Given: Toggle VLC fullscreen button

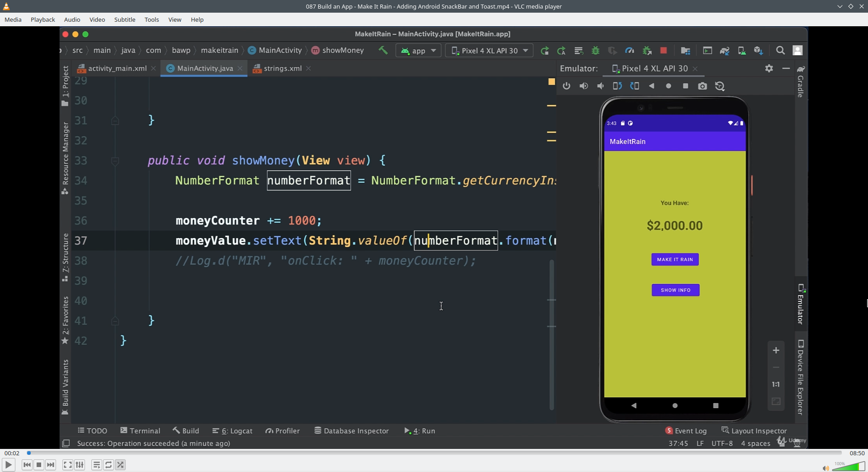Looking at the screenshot, I should coord(67,465).
